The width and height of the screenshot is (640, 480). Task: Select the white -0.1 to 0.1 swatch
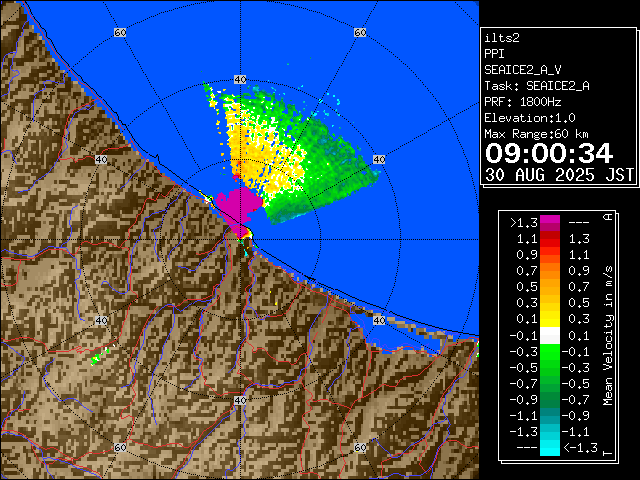point(549,336)
